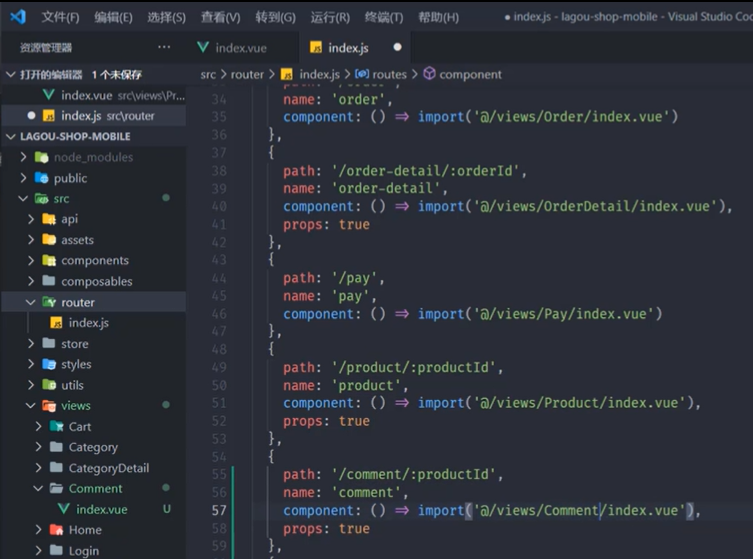This screenshot has height=559, width=753.
Task: Expand the Home folder chevron
Action: click(x=38, y=530)
